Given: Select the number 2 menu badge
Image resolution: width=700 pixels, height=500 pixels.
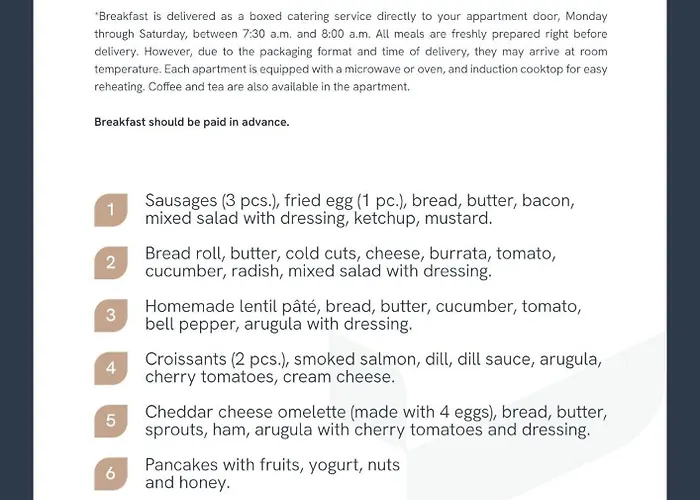Looking at the screenshot, I should 111,263.
